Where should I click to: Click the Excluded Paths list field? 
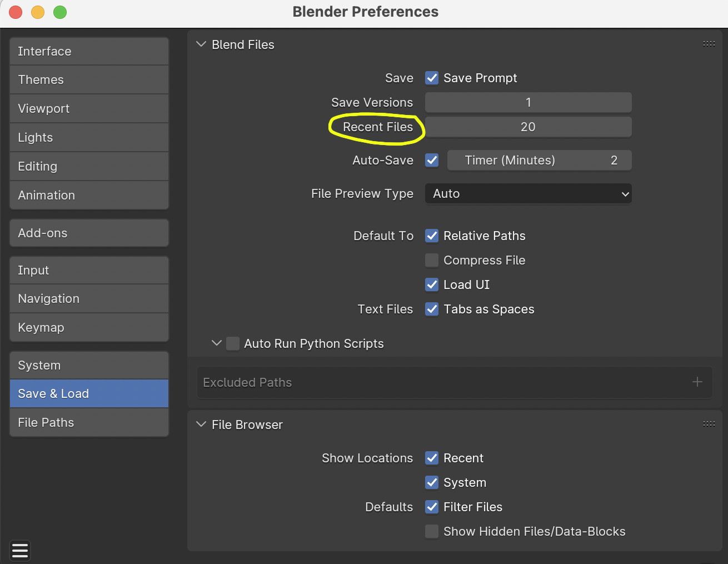coord(455,382)
